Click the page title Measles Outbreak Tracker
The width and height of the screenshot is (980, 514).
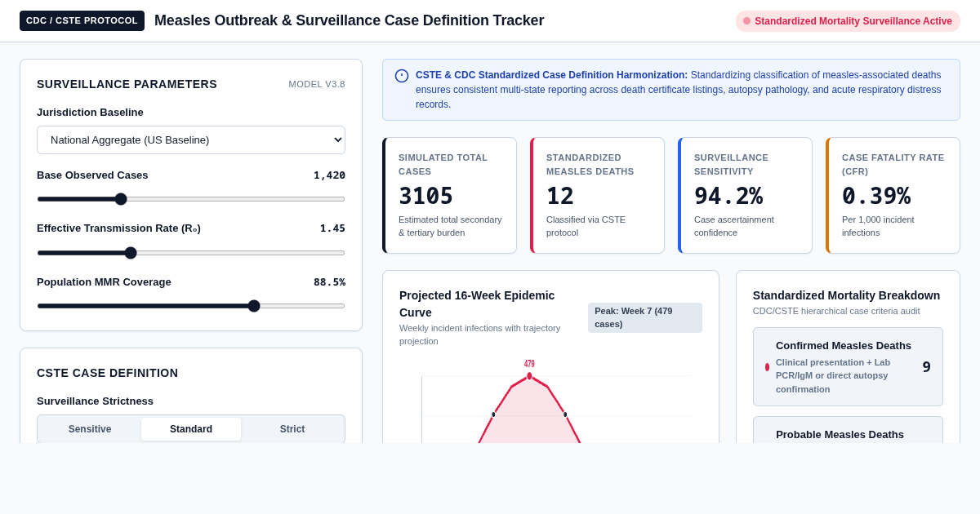(349, 21)
